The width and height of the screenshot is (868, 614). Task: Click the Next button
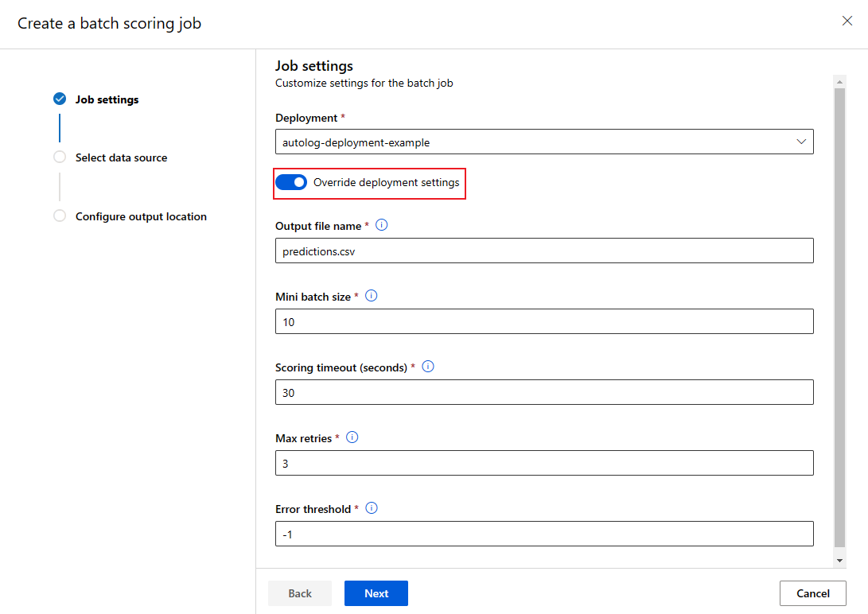pyautogui.click(x=376, y=593)
